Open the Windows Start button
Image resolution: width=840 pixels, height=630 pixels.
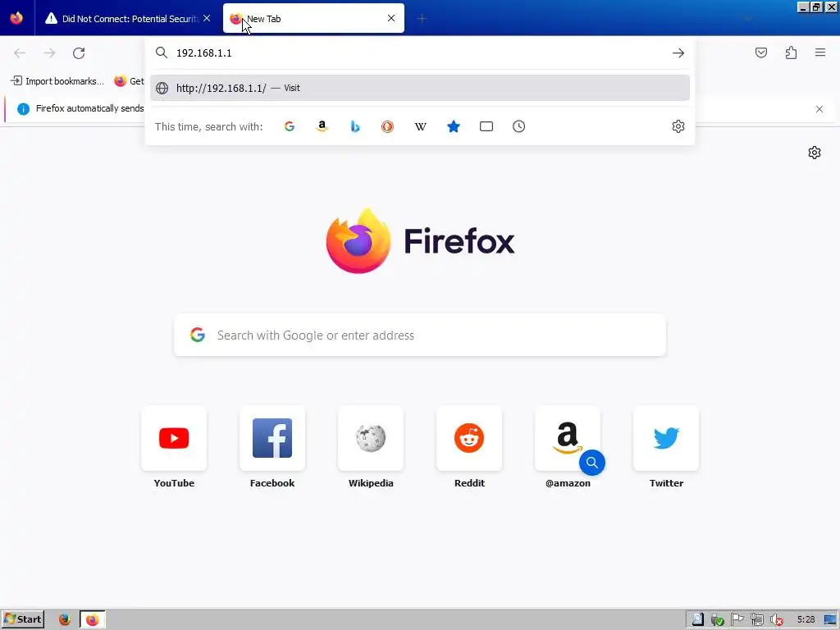tap(22, 619)
